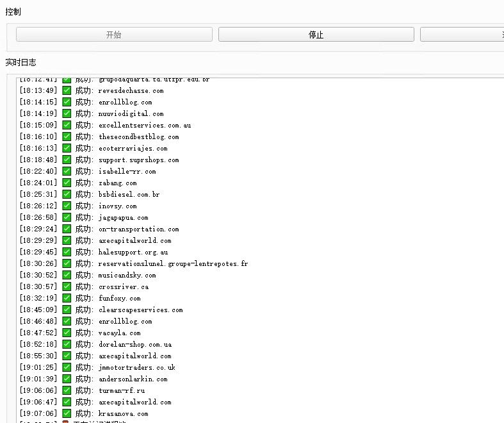Select the support.suprshops.com log line
This screenshot has height=423, width=504.
[138, 160]
